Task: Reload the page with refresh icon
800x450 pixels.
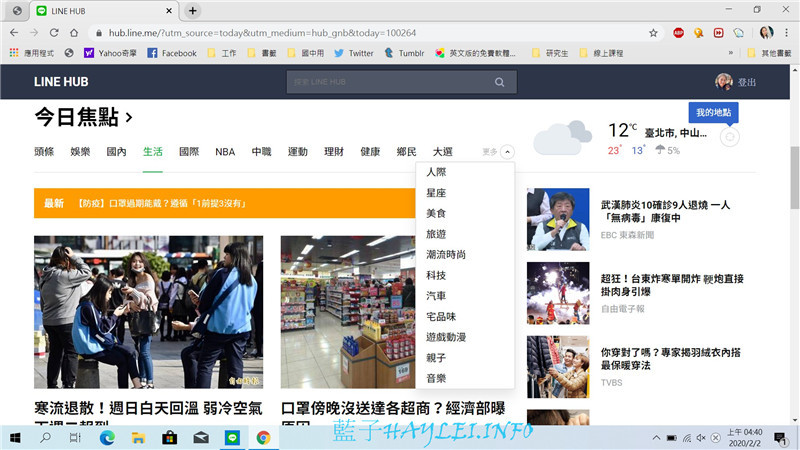Action: tap(54, 33)
